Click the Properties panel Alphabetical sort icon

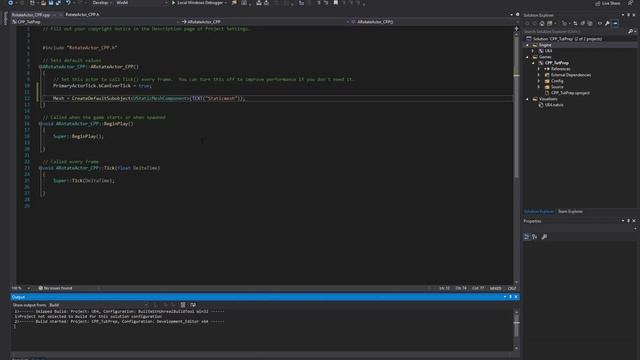coord(535,237)
